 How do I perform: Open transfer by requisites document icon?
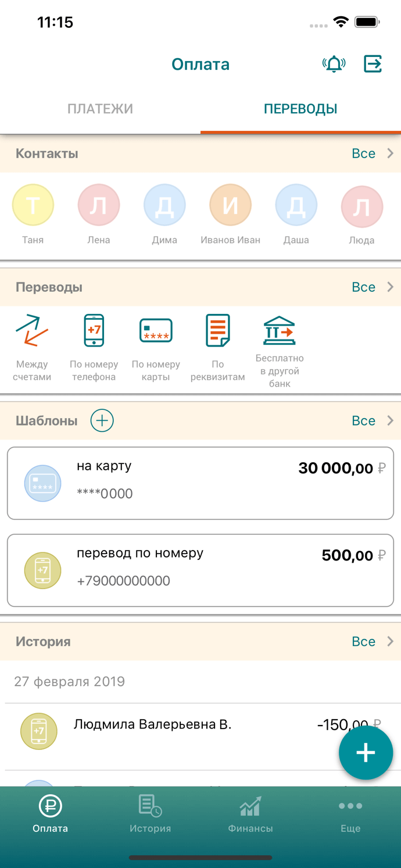218,330
